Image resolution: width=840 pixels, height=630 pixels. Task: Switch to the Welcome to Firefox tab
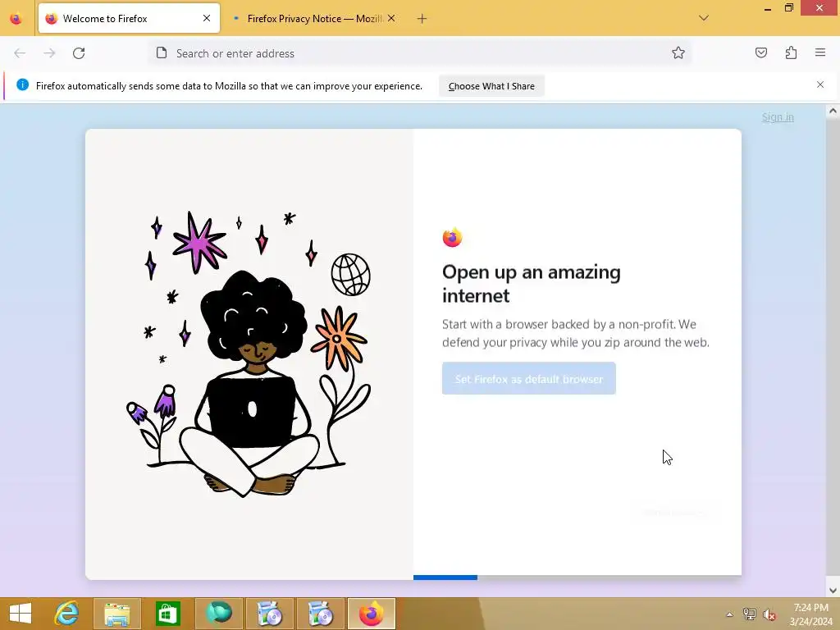129,19
